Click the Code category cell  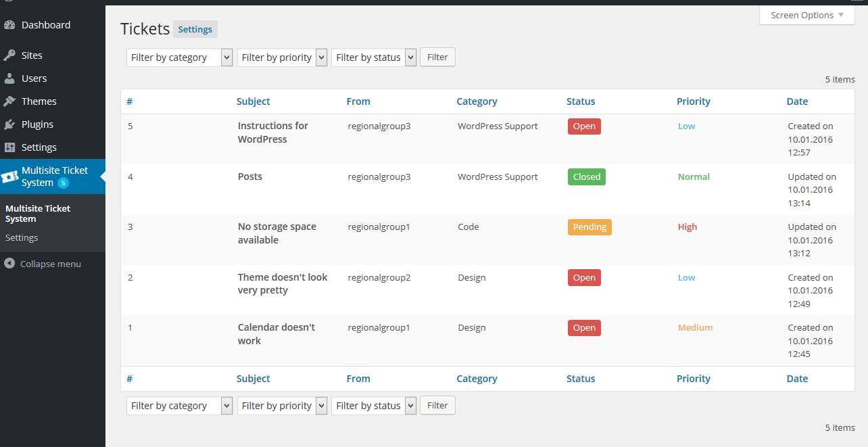point(468,227)
